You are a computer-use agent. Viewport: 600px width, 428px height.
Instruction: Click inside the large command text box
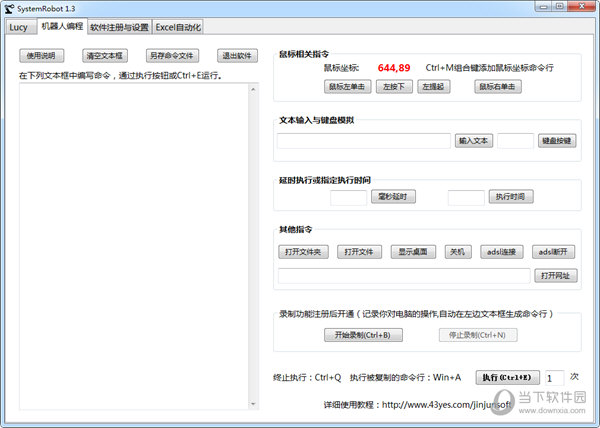pyautogui.click(x=134, y=246)
